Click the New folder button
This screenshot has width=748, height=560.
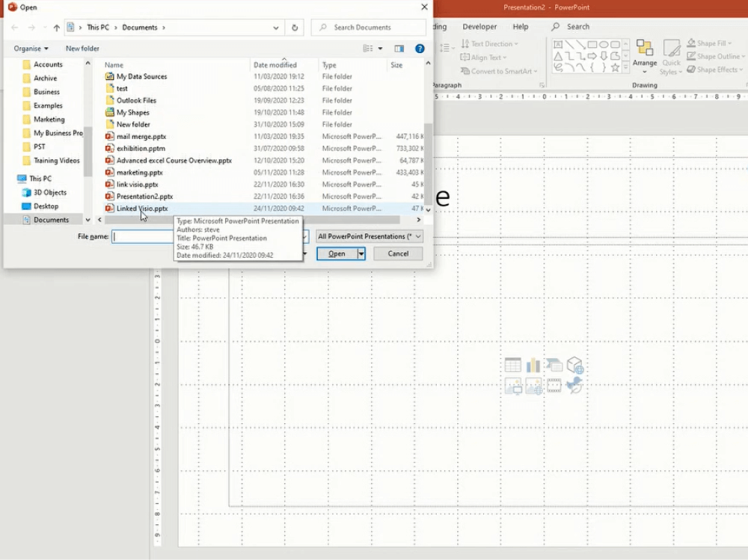(x=82, y=49)
